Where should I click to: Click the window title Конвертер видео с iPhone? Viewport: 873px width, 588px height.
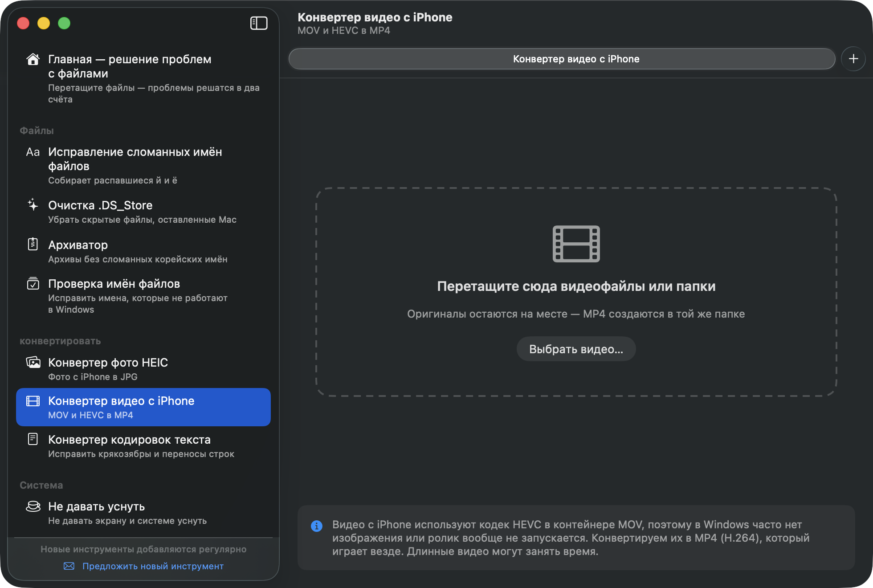375,17
